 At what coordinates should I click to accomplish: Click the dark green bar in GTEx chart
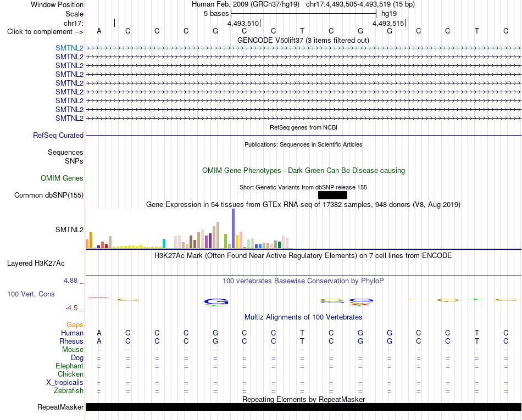pos(279,245)
